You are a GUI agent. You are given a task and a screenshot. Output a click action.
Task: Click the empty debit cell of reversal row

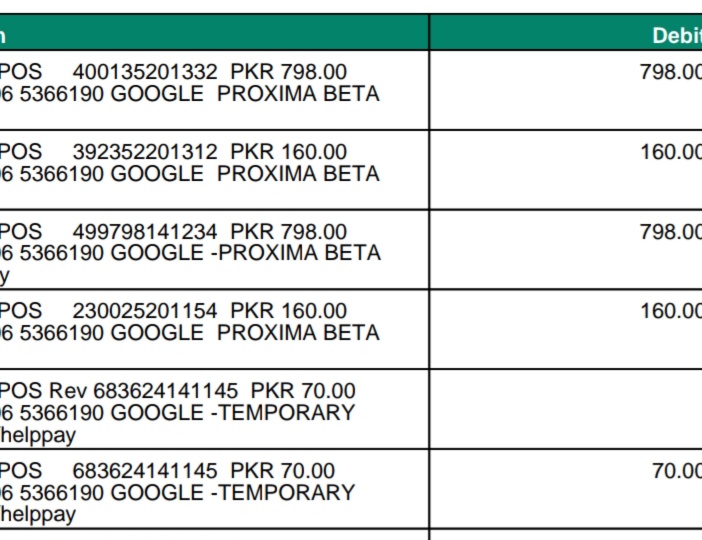[565, 409]
